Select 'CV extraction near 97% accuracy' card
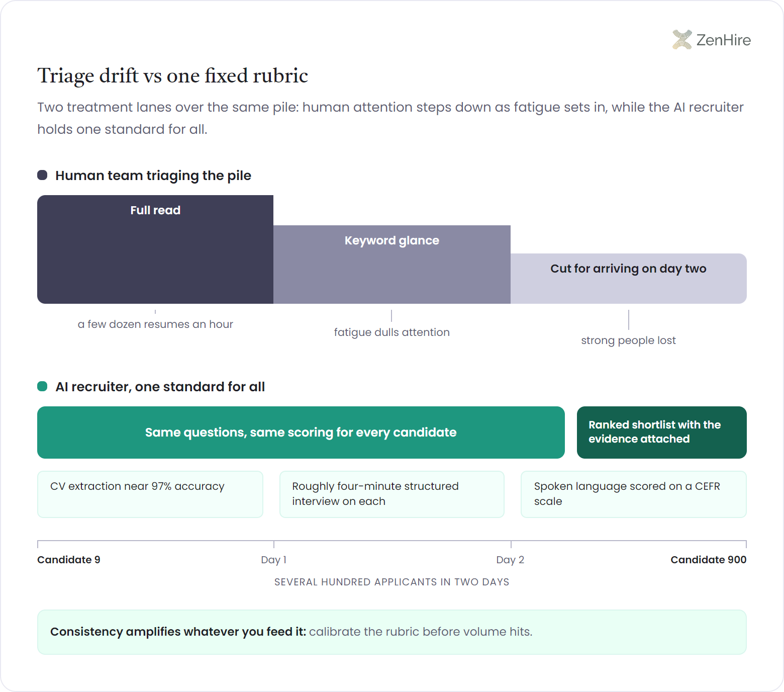This screenshot has height=692, width=784. (x=150, y=494)
